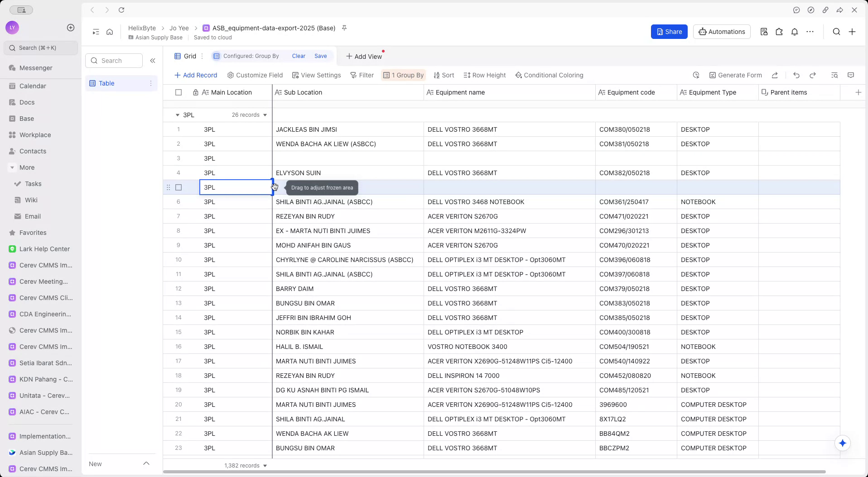Clear the configured Group By
The height and width of the screenshot is (477, 868).
298,56
